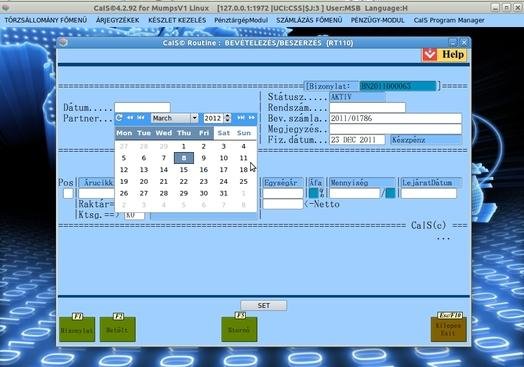The height and width of the screenshot is (367, 524).
Task: Click the Egységár input field
Action: 283,193
